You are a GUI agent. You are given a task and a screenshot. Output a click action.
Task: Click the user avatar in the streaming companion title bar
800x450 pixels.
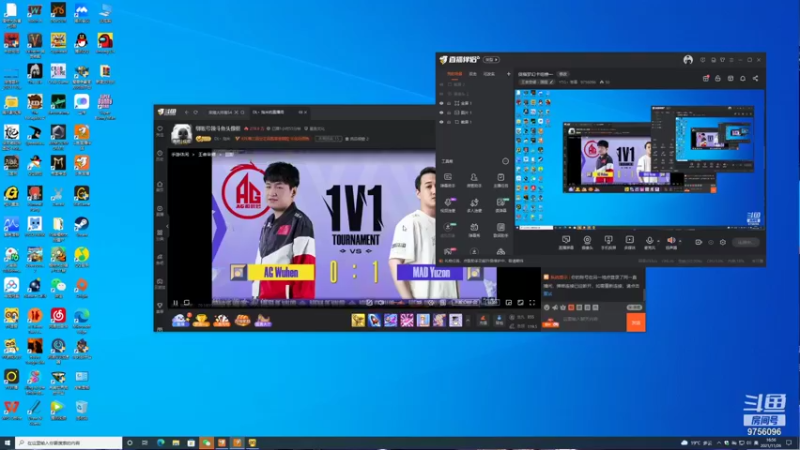[688, 60]
